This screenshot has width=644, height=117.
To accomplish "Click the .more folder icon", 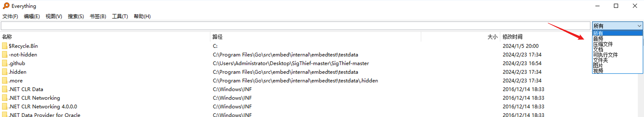I will [x=5, y=81].
